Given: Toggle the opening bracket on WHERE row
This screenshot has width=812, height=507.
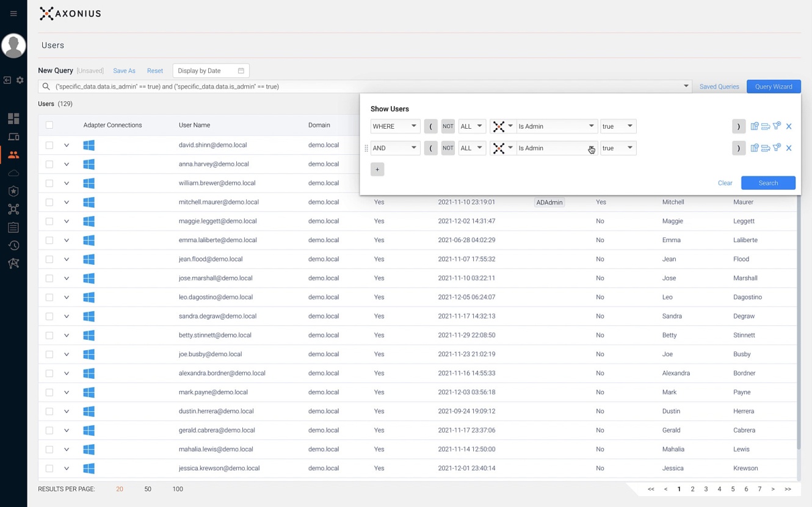Looking at the screenshot, I should 431,126.
